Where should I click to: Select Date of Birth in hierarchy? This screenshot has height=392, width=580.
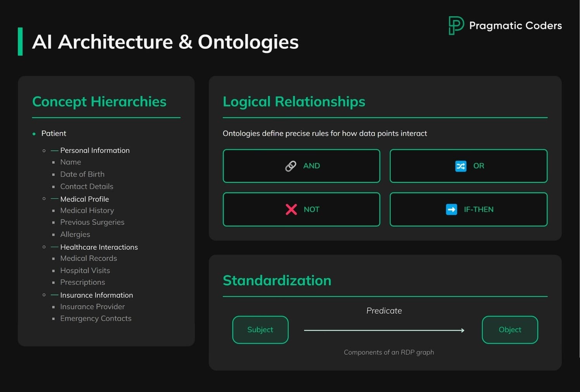(x=82, y=174)
